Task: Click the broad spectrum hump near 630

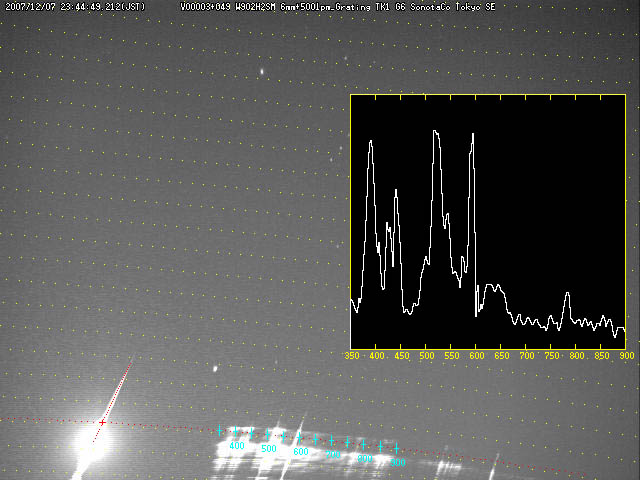Action: coord(492,287)
